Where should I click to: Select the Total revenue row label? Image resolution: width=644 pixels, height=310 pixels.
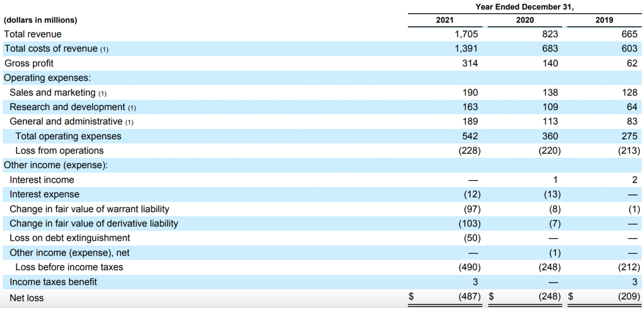coord(32,34)
